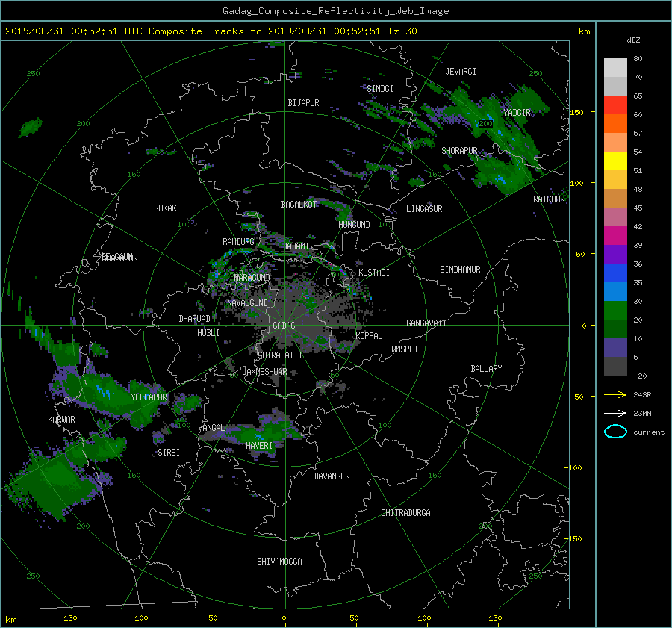Click the SHIRAHATTI city label

pos(280,355)
